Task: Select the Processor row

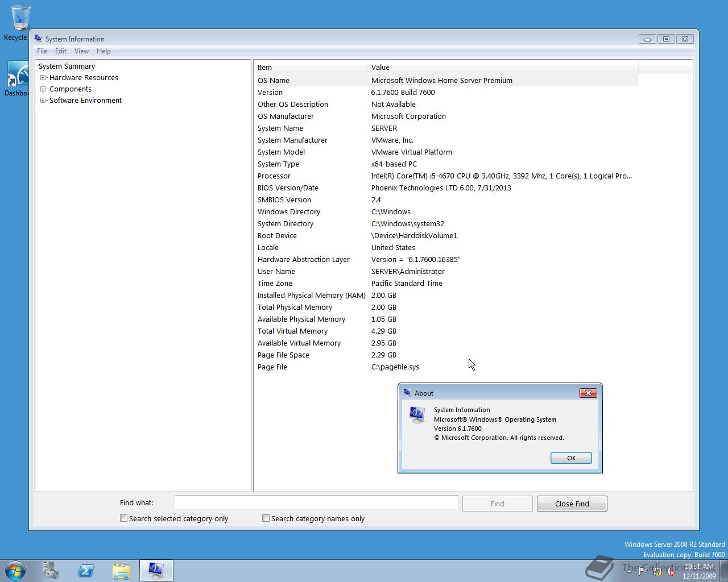Action: point(446,176)
